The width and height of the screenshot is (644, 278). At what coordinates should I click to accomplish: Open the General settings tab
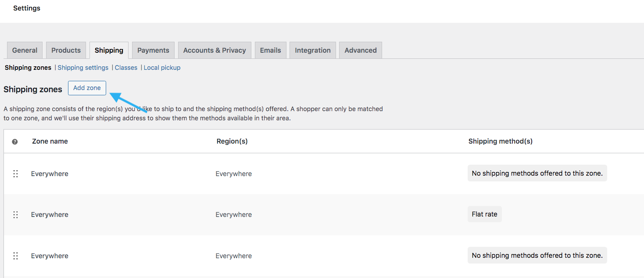point(25,50)
